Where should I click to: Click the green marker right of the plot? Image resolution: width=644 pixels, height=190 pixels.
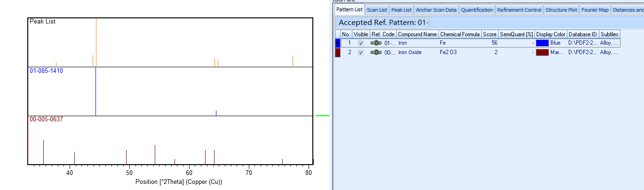(x=322, y=116)
